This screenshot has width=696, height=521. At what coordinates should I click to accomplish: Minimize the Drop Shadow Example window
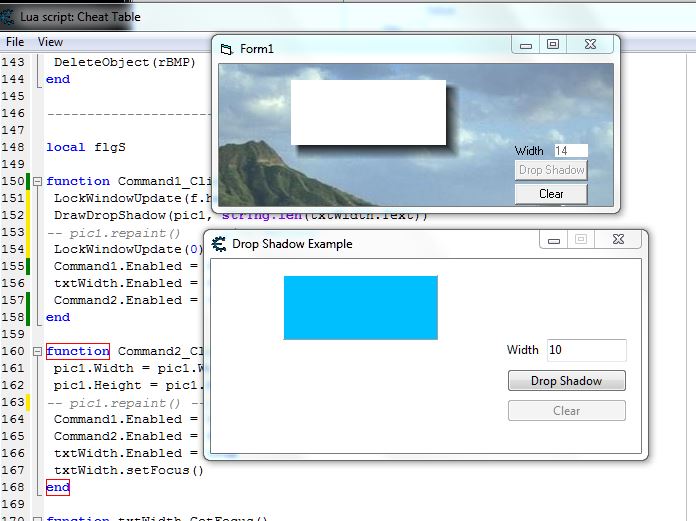pos(554,240)
